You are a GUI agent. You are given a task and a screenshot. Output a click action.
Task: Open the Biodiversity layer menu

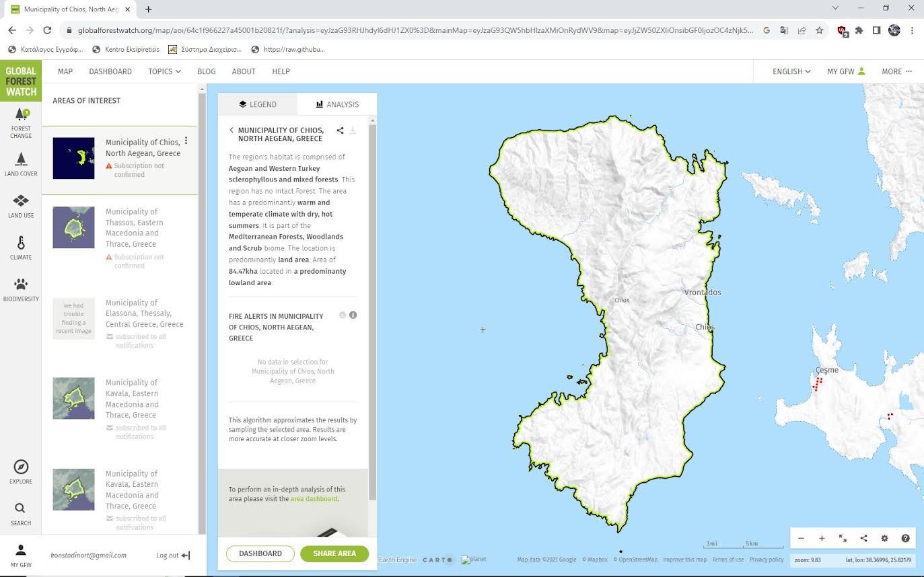coord(21,289)
